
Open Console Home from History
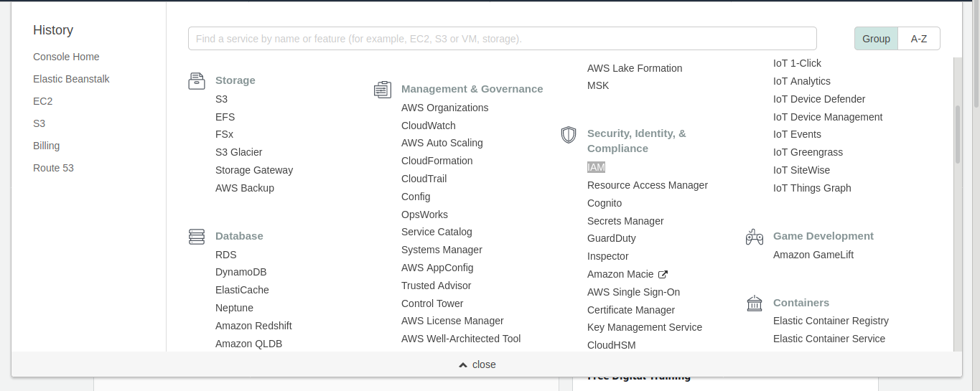(66, 57)
